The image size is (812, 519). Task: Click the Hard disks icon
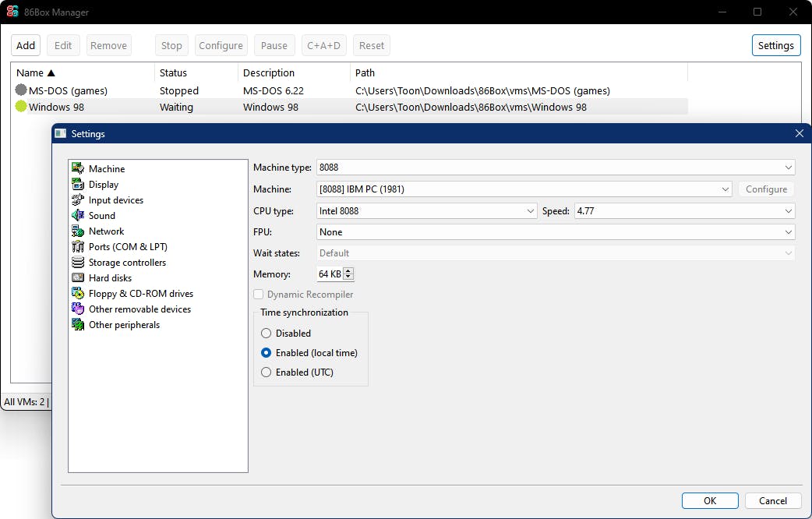(78, 277)
